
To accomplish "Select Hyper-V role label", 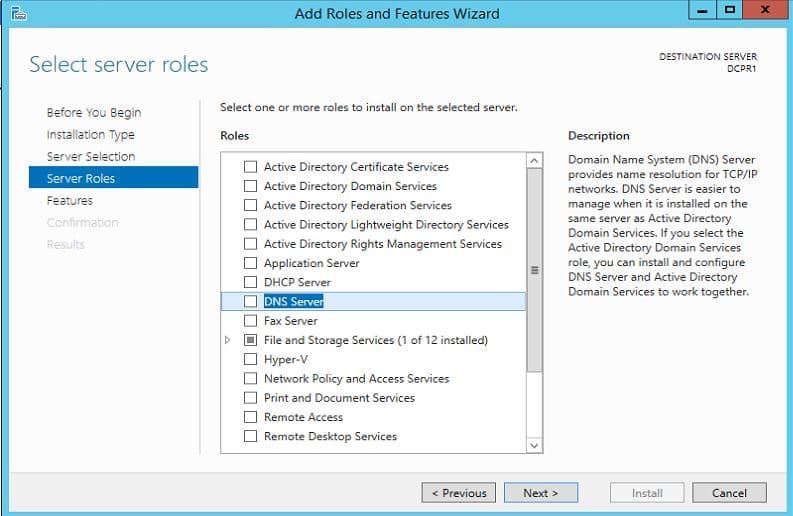I will pos(286,359).
